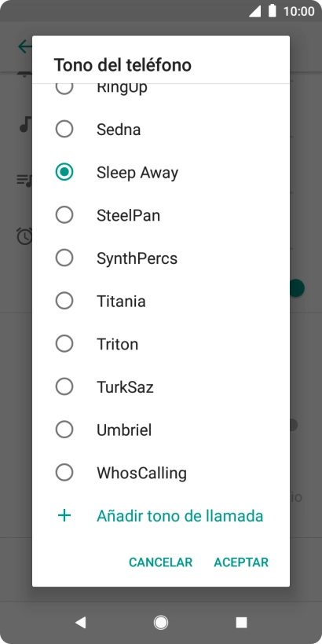
Task: Tap the battery icon in status bar
Action: [273, 11]
